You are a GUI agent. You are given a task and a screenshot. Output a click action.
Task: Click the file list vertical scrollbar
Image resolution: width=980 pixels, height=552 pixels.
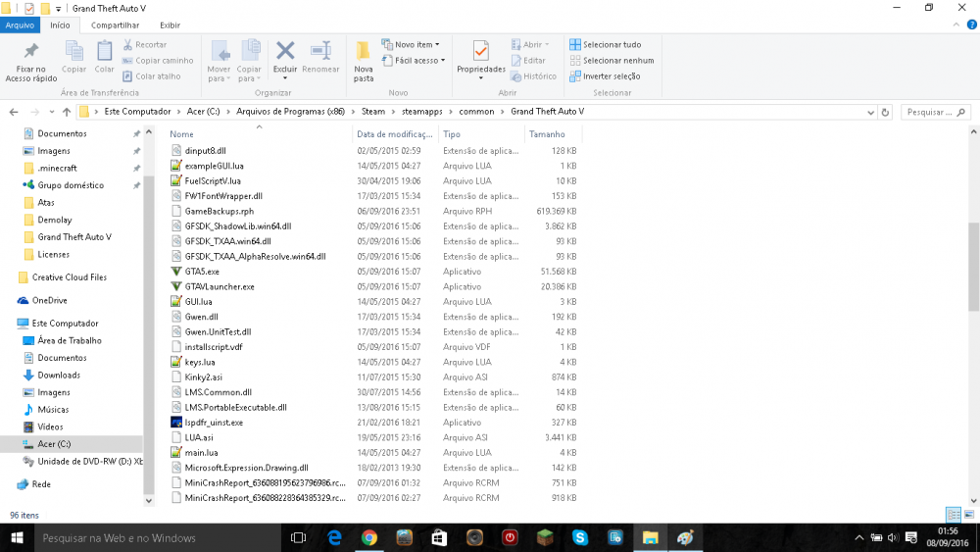click(973, 265)
